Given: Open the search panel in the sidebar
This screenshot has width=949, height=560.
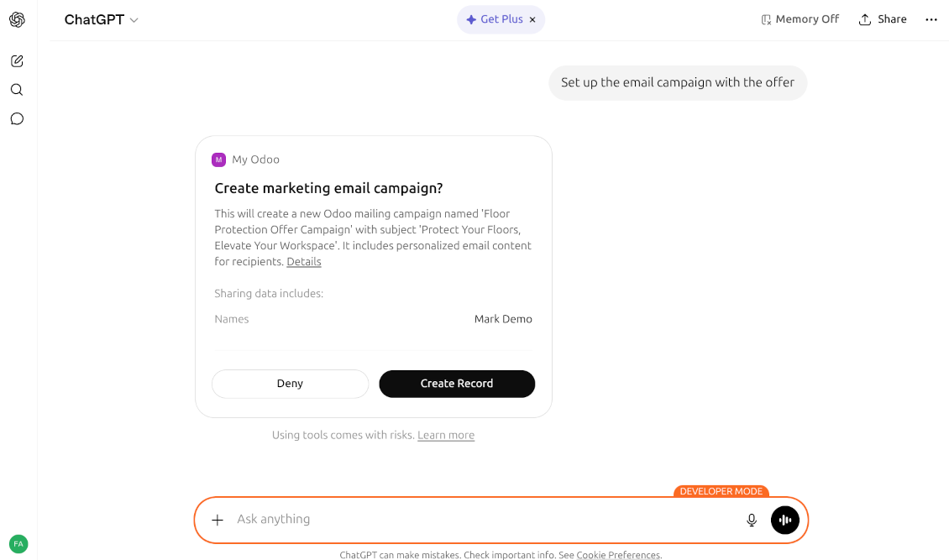Looking at the screenshot, I should point(17,89).
